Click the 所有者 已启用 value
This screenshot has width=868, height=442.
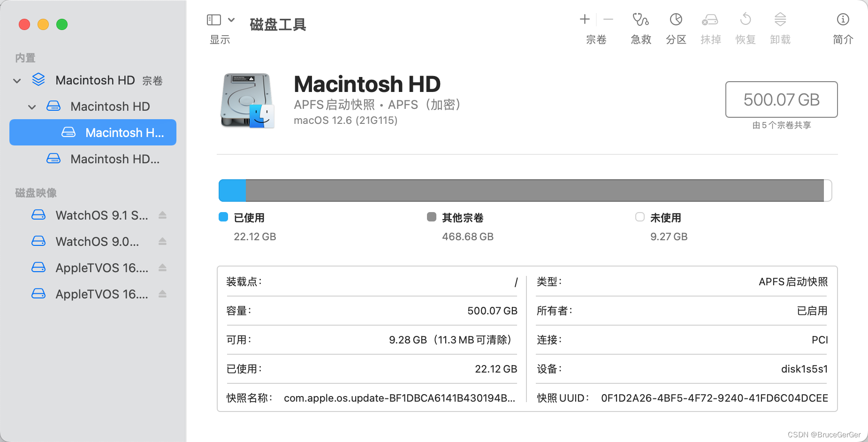point(812,311)
